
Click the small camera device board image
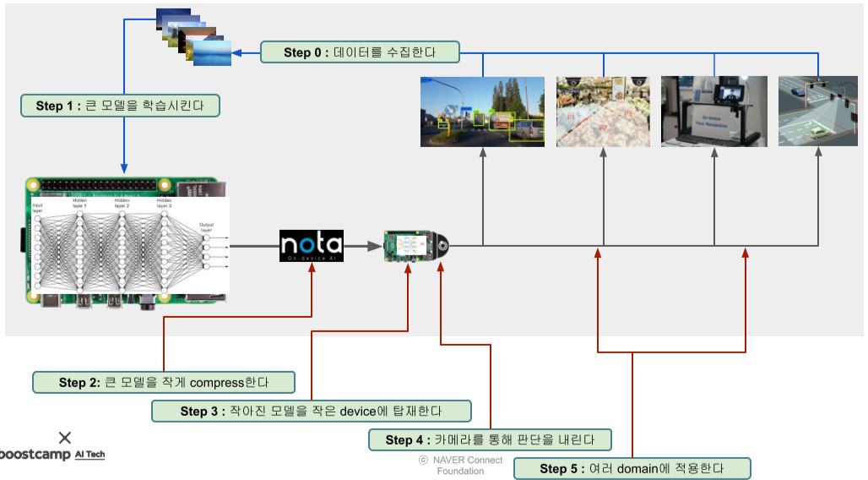tap(407, 246)
